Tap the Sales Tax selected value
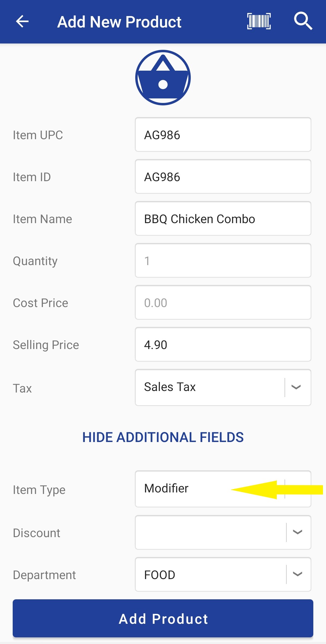Viewport: 326px width, 644px height. coord(170,387)
